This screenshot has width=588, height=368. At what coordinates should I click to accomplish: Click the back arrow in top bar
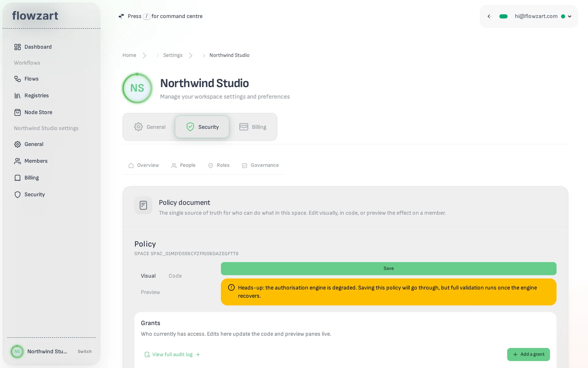click(x=489, y=17)
